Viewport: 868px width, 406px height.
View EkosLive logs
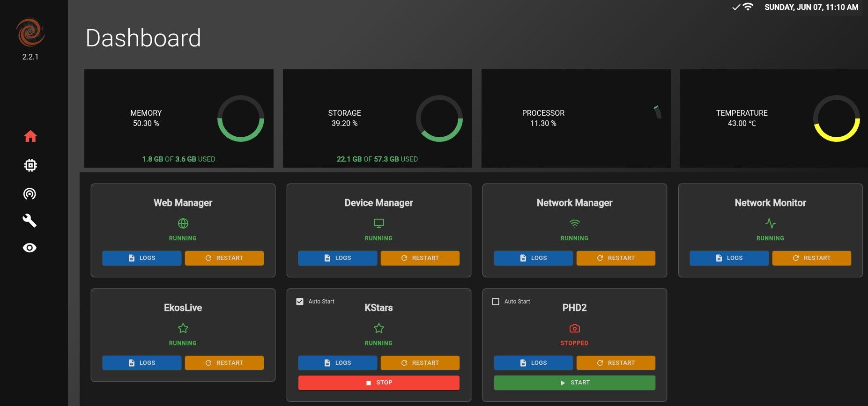click(142, 363)
